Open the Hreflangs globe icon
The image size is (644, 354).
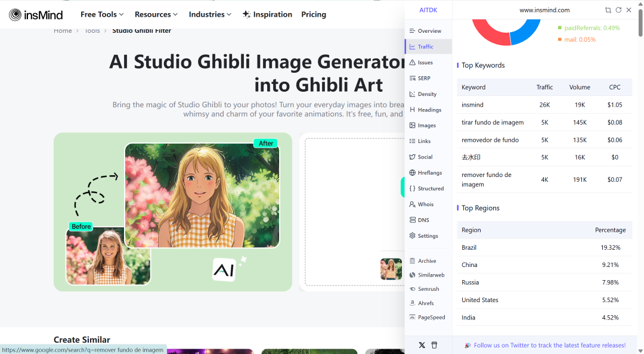click(413, 172)
